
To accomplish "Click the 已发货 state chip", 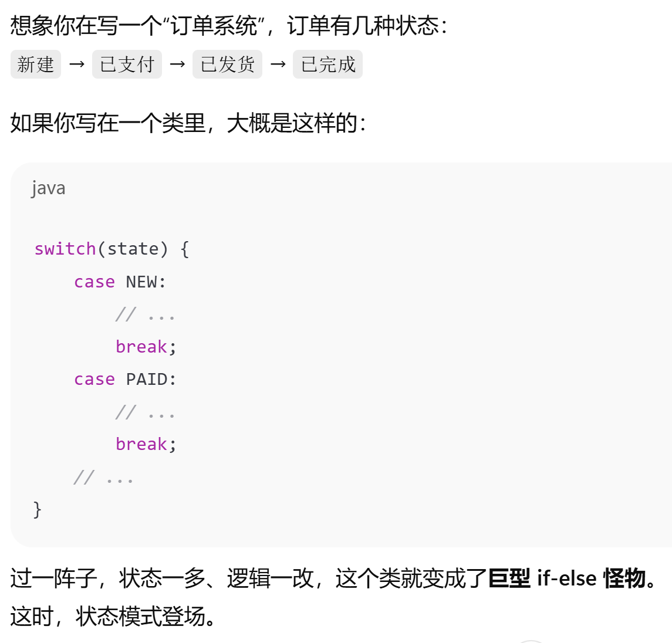I will click(x=227, y=64).
